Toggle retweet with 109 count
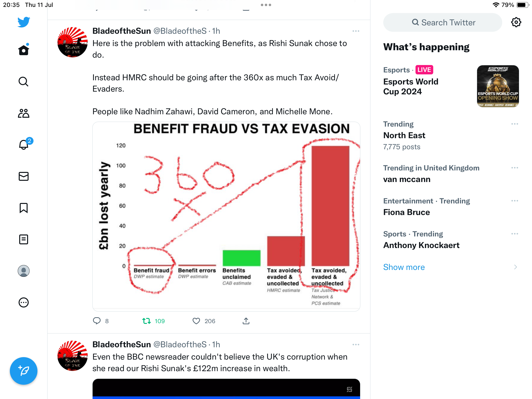The height and width of the screenshot is (399, 532). (153, 321)
